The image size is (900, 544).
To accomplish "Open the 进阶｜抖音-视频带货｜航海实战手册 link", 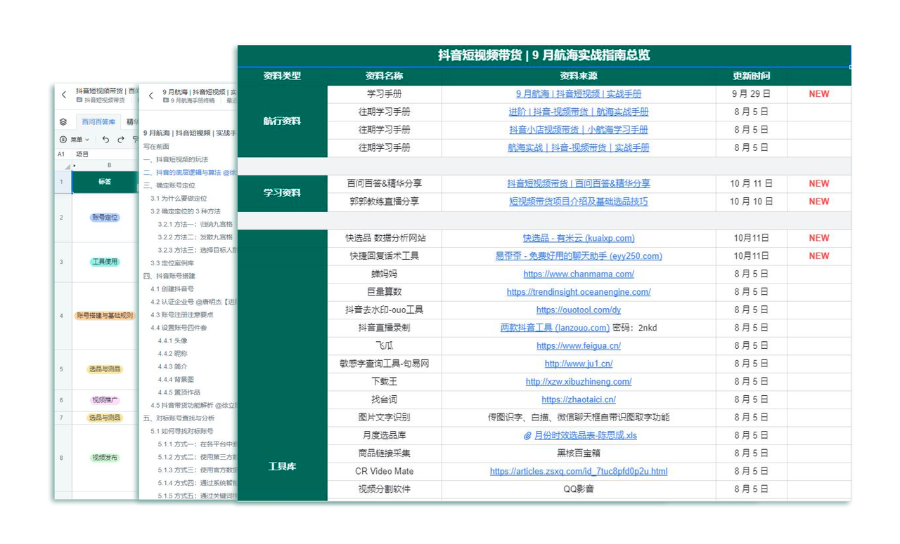I will [x=579, y=112].
